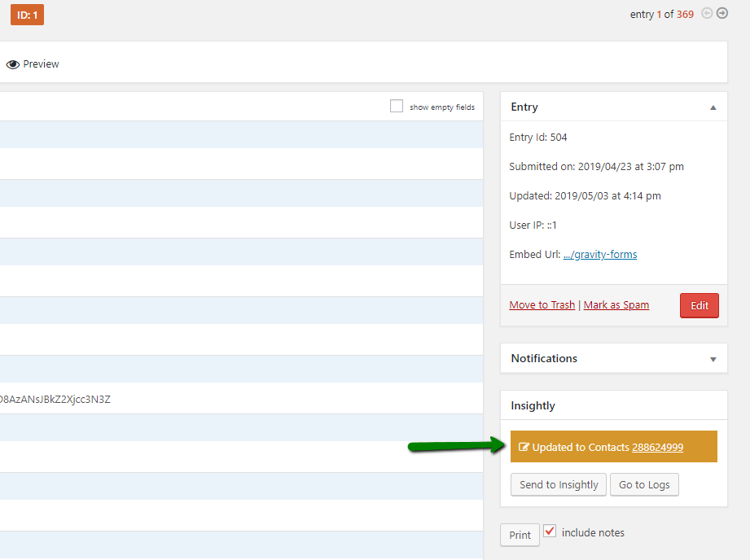Click the Entry panel title
This screenshot has width=750, height=560.
pos(524,107)
